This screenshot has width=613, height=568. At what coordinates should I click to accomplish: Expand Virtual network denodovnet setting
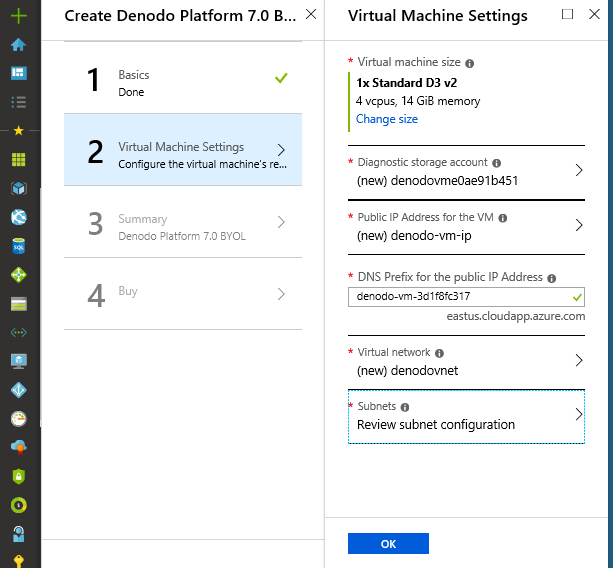(466, 362)
